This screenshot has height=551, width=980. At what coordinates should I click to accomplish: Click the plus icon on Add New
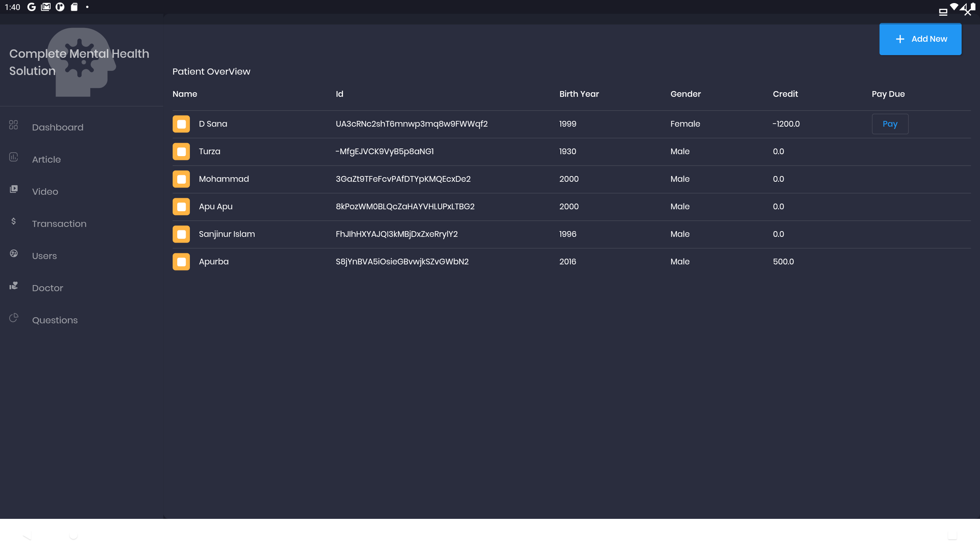[x=900, y=39]
